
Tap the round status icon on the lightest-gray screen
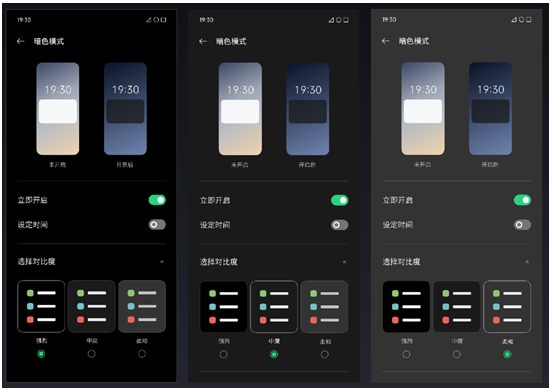coord(521,19)
